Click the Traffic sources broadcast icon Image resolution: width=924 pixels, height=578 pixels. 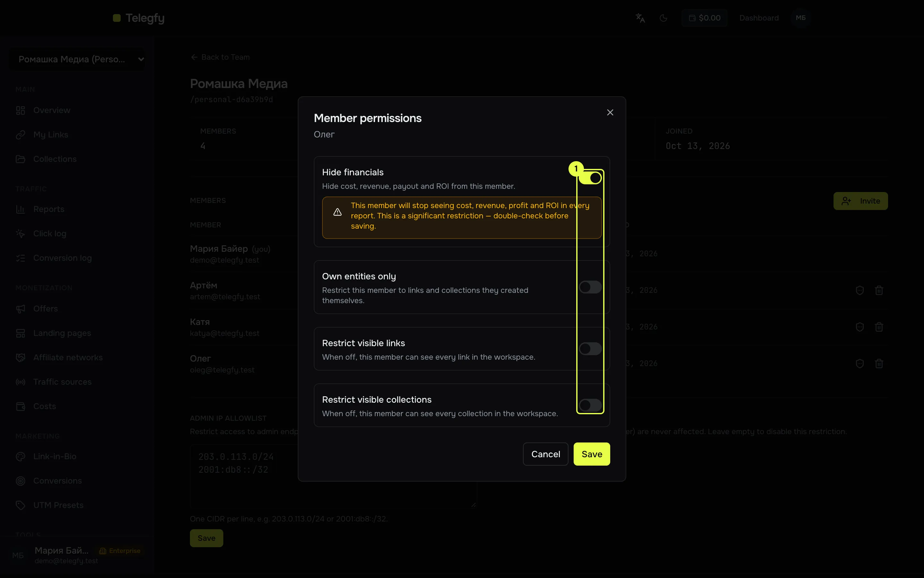click(21, 382)
